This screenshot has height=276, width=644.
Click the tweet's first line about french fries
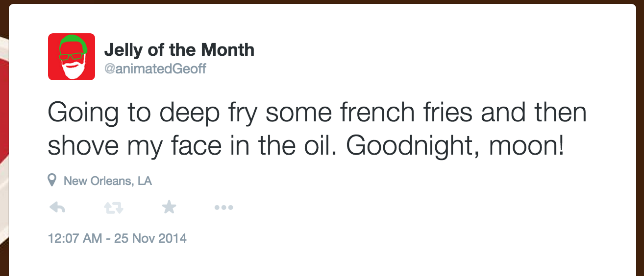(317, 113)
